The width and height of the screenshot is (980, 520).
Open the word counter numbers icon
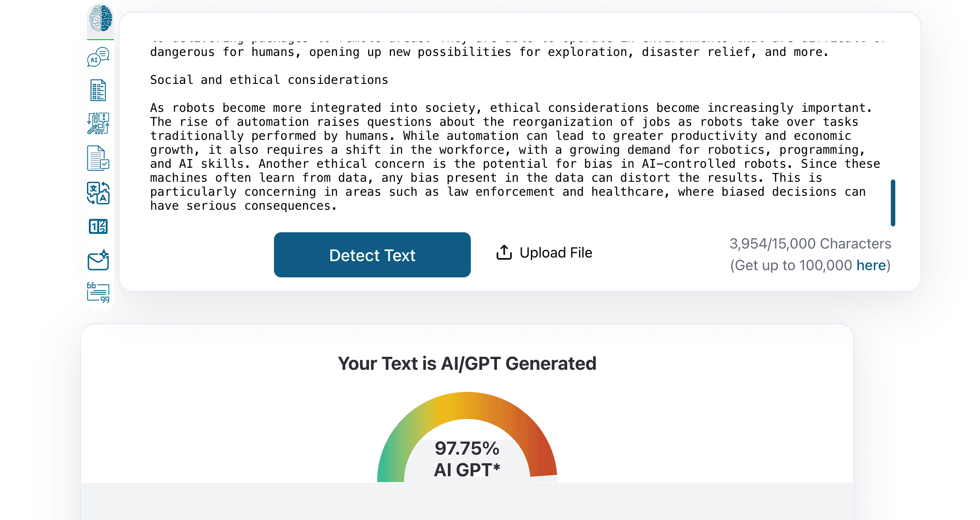pos(98,226)
